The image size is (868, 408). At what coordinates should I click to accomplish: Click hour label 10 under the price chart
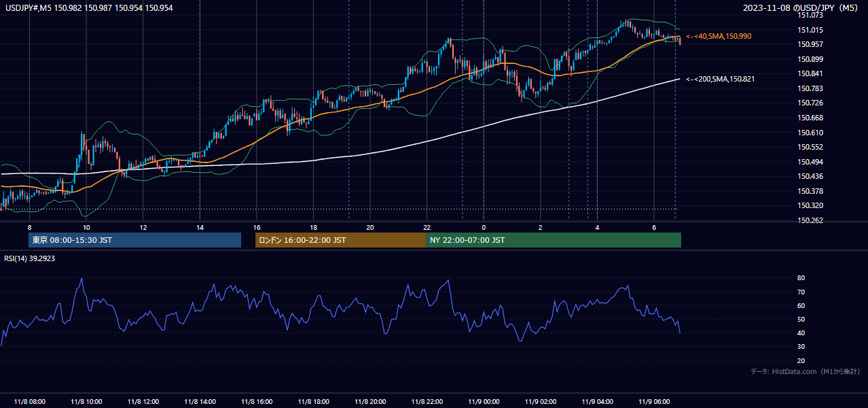tap(86, 227)
